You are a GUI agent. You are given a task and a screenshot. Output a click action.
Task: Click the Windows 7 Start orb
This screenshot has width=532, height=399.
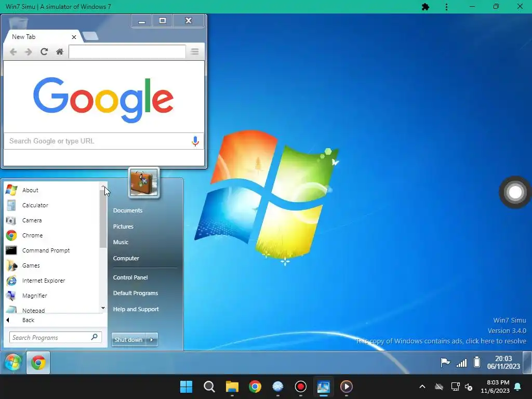13,362
